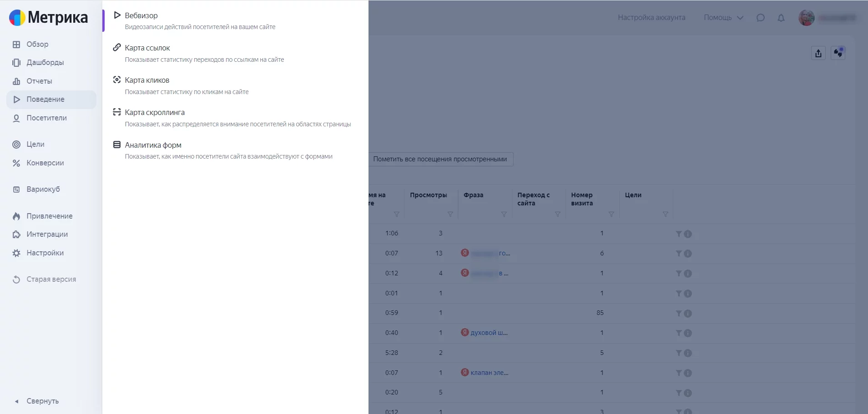Click the Привлечение flame icon
The image size is (868, 414).
tap(16, 216)
